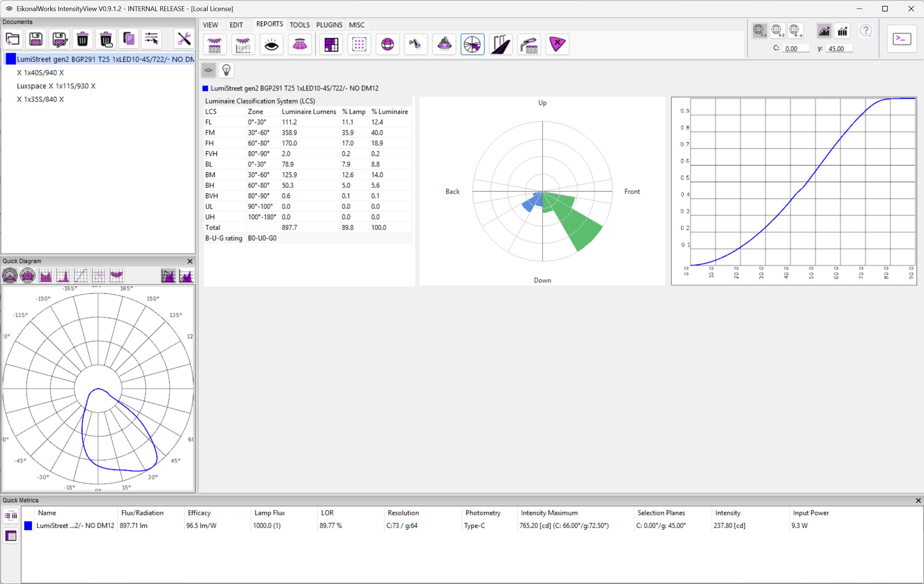924x584 pixels.
Task: Toggle the shaded overlay-curves diagram button
Action: 168,275
